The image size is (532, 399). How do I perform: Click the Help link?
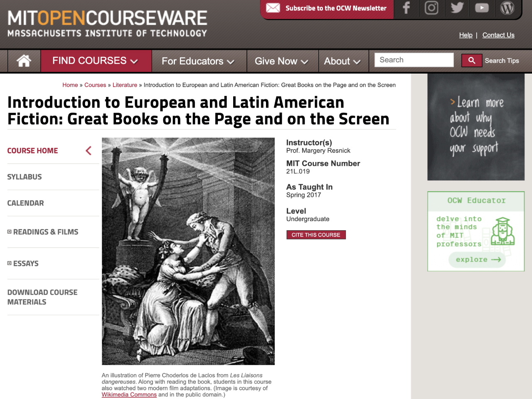coord(465,35)
